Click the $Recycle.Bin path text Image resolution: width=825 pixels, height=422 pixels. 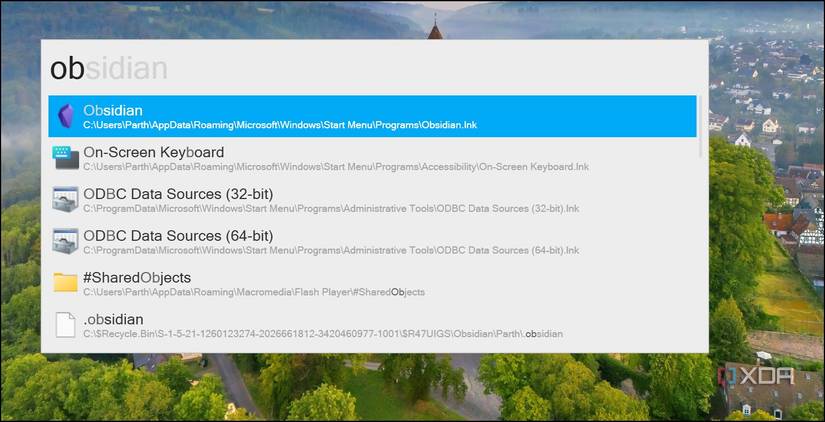pos(323,334)
